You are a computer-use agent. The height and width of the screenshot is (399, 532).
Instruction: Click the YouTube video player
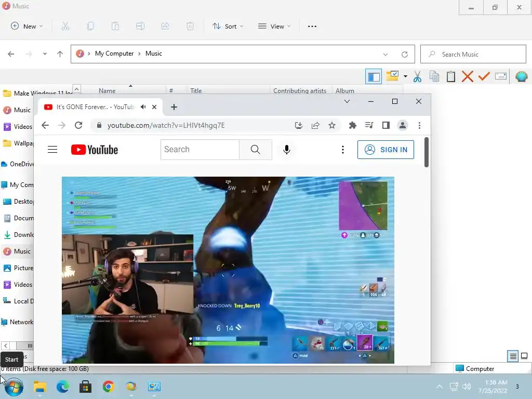click(228, 270)
